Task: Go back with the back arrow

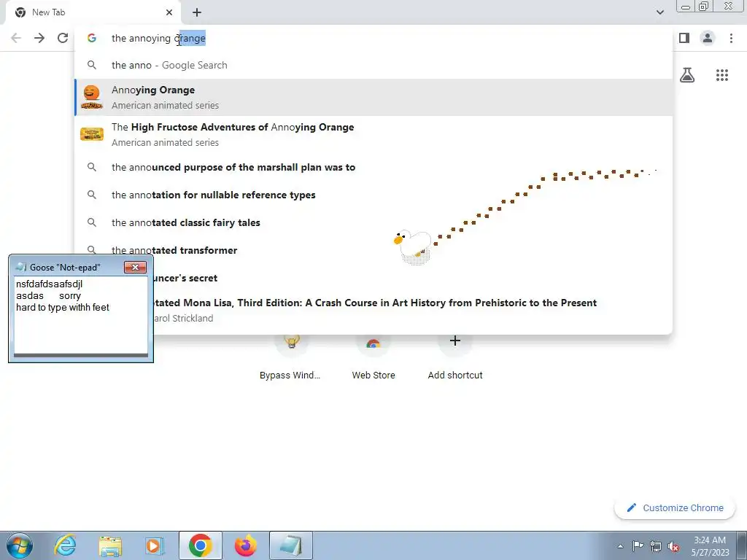Action: coord(16,38)
